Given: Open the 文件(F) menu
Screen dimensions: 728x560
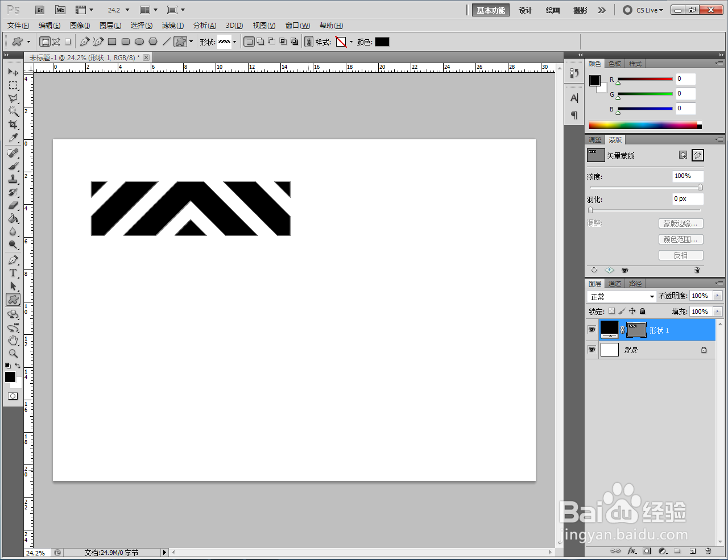Looking at the screenshot, I should point(18,26).
